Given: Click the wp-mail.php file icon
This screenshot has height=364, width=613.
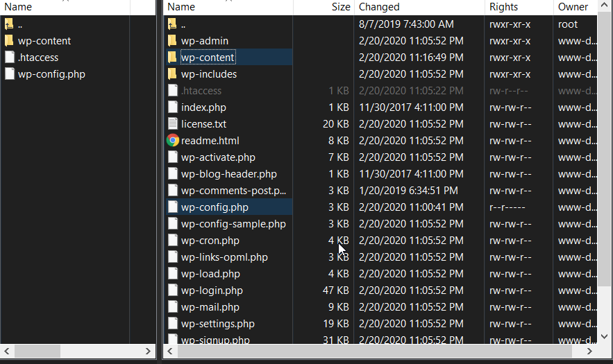Looking at the screenshot, I should [x=172, y=307].
